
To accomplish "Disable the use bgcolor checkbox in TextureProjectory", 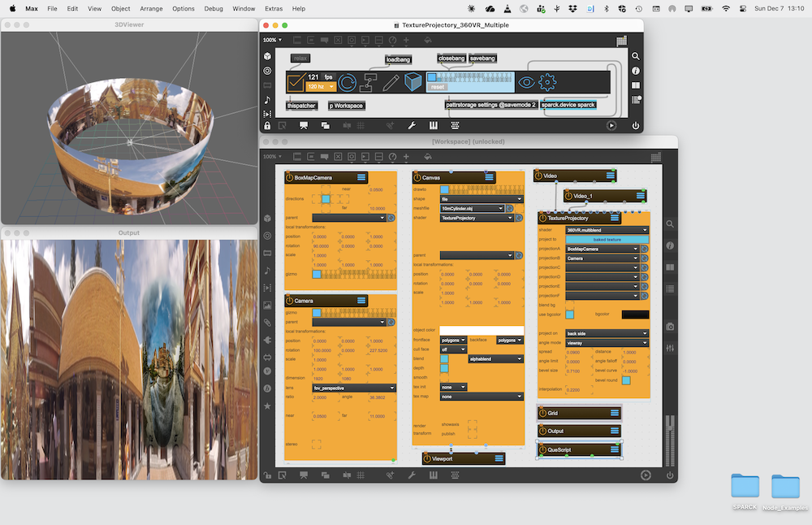I will click(570, 314).
